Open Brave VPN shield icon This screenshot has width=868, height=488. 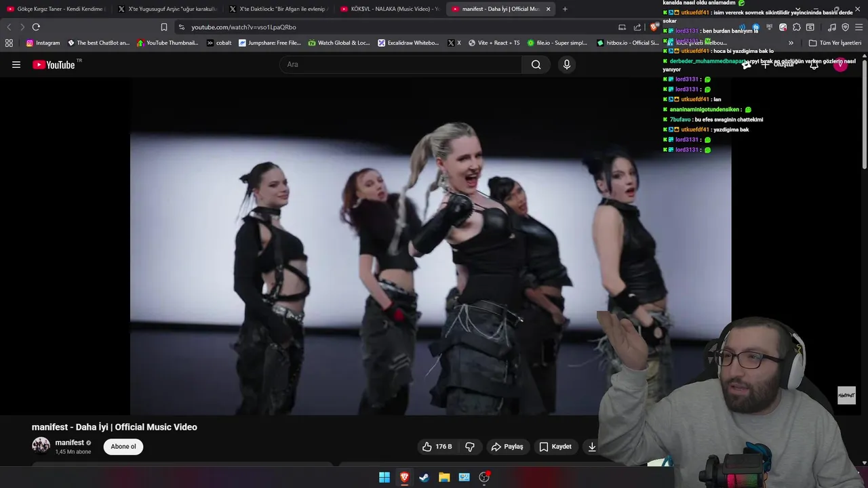click(845, 27)
